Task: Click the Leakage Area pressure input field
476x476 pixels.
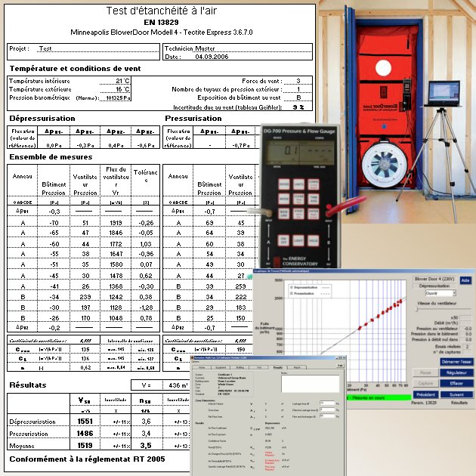Action: pyautogui.click(x=327, y=403)
